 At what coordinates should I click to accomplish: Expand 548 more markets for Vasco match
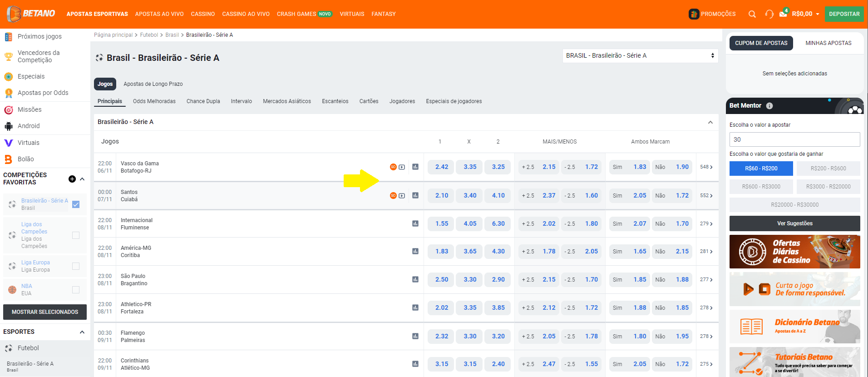tap(706, 167)
